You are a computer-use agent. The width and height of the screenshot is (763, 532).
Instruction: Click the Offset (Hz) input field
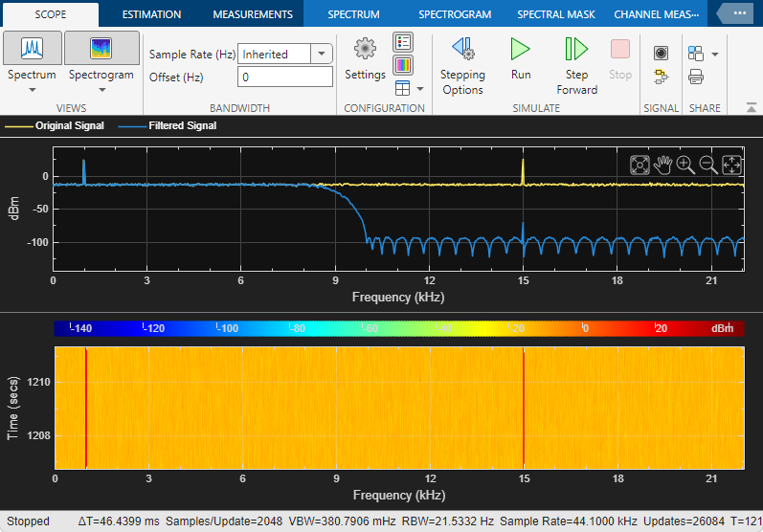[x=285, y=77]
